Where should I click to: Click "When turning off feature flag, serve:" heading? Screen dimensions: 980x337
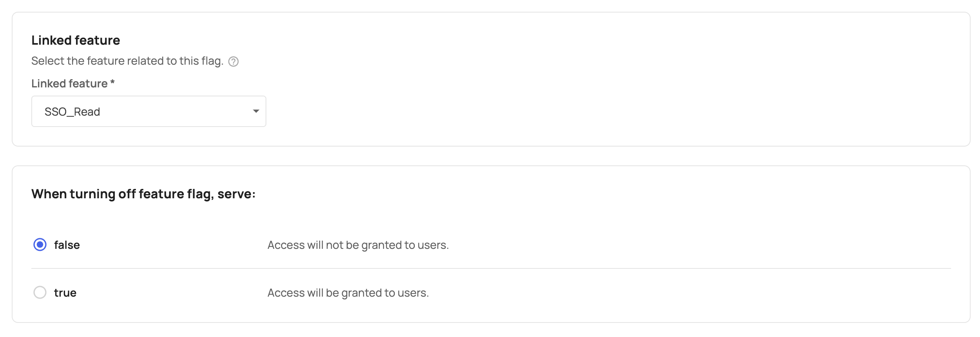143,194
